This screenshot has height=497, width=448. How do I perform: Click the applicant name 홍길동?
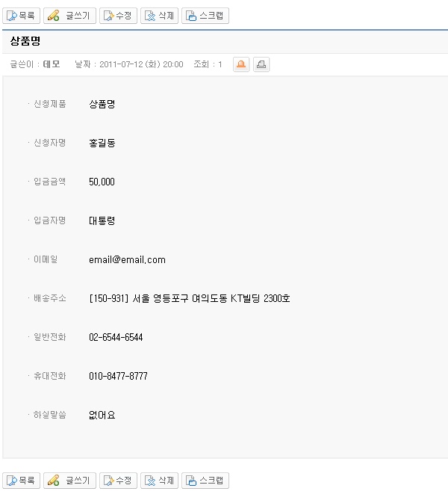click(102, 143)
